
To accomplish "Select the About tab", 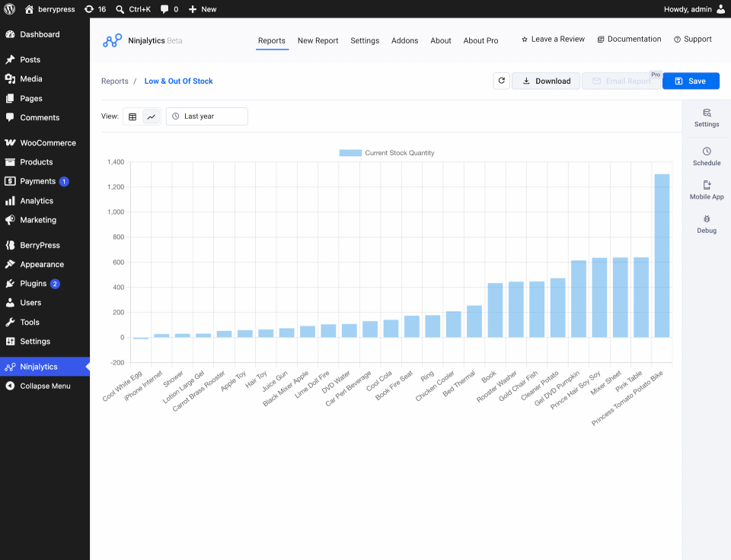I will (x=441, y=40).
